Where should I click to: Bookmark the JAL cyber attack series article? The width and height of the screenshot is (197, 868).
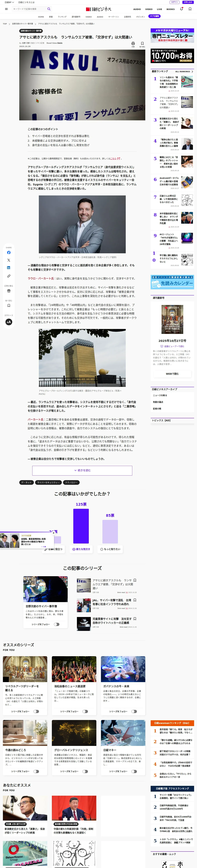coord(135,600)
